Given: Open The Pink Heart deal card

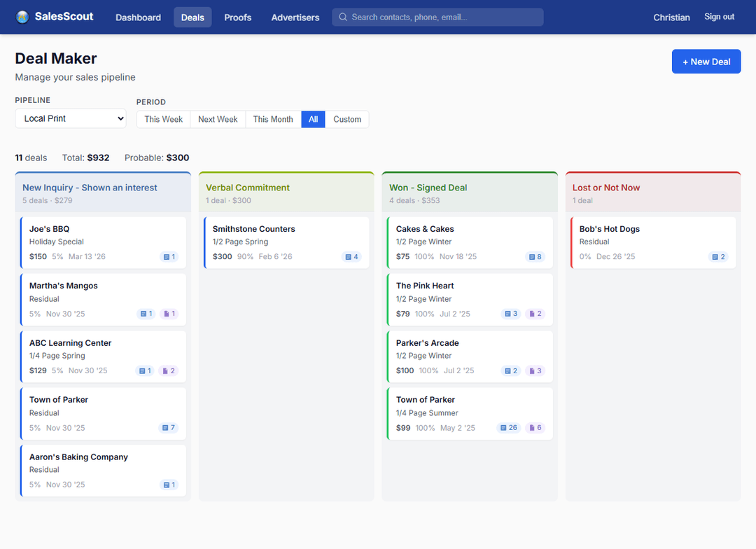Looking at the screenshot, I should point(470,300).
